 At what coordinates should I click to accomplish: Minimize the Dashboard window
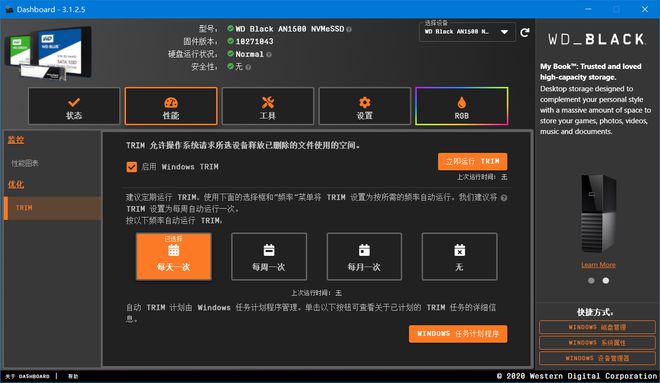(x=588, y=9)
